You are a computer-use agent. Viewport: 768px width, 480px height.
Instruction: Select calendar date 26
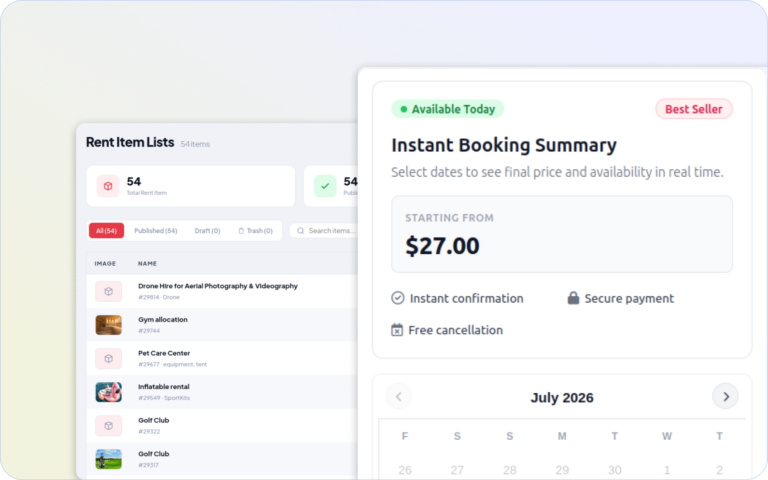pyautogui.click(x=405, y=470)
